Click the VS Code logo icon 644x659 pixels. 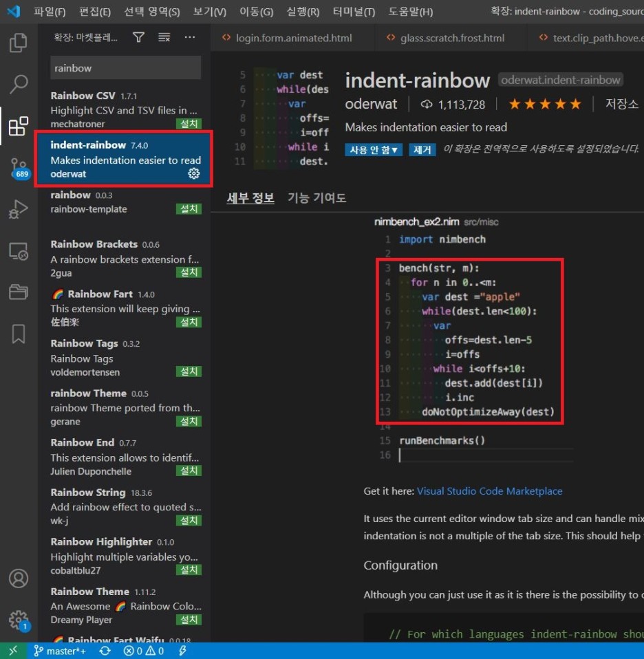[x=14, y=11]
